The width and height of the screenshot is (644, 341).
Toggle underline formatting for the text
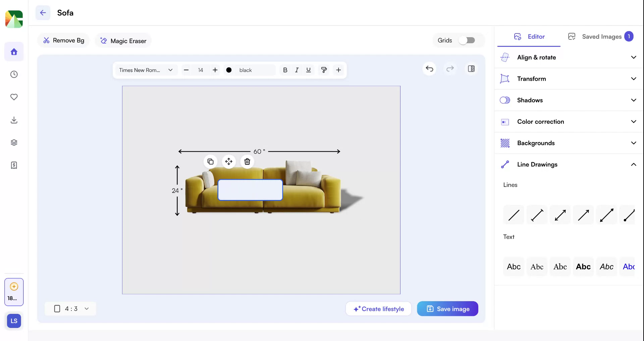pos(308,70)
